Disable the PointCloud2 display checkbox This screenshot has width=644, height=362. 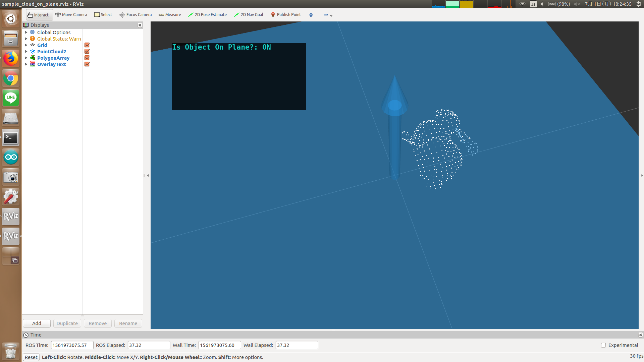[87, 51]
